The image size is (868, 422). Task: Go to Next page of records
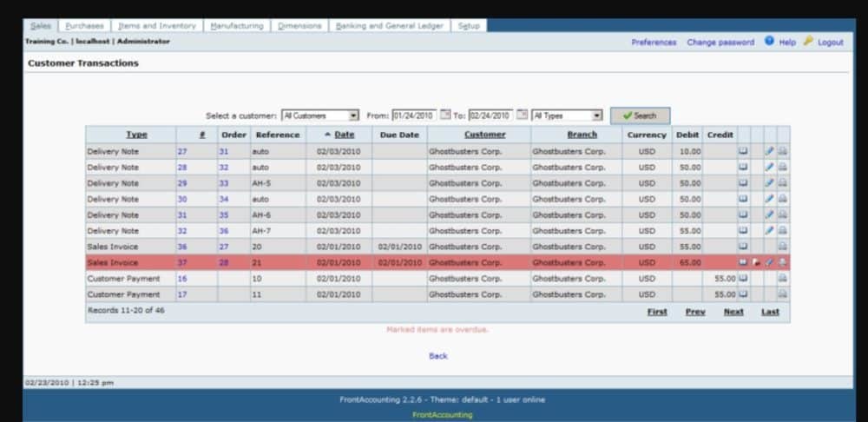coord(733,312)
